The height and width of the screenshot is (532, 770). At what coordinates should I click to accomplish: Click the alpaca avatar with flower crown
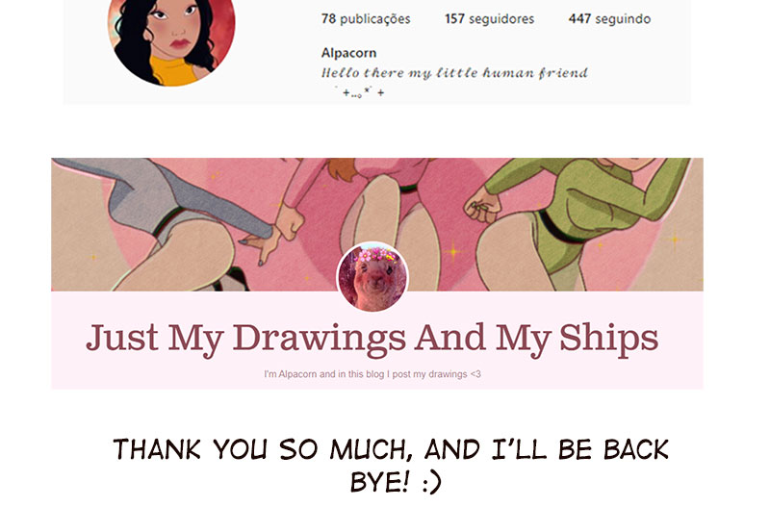point(372,277)
